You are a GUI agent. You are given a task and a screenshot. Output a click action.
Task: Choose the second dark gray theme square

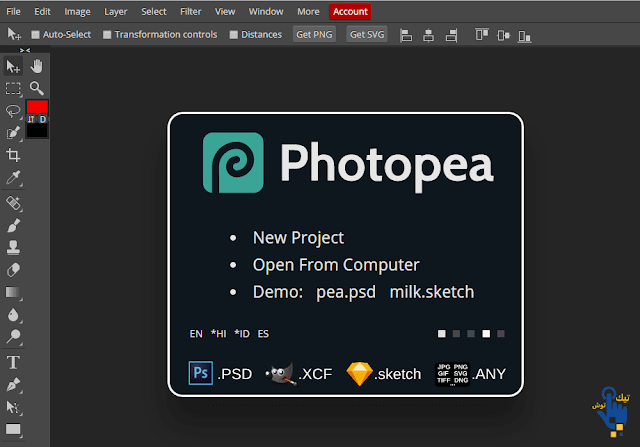click(456, 334)
